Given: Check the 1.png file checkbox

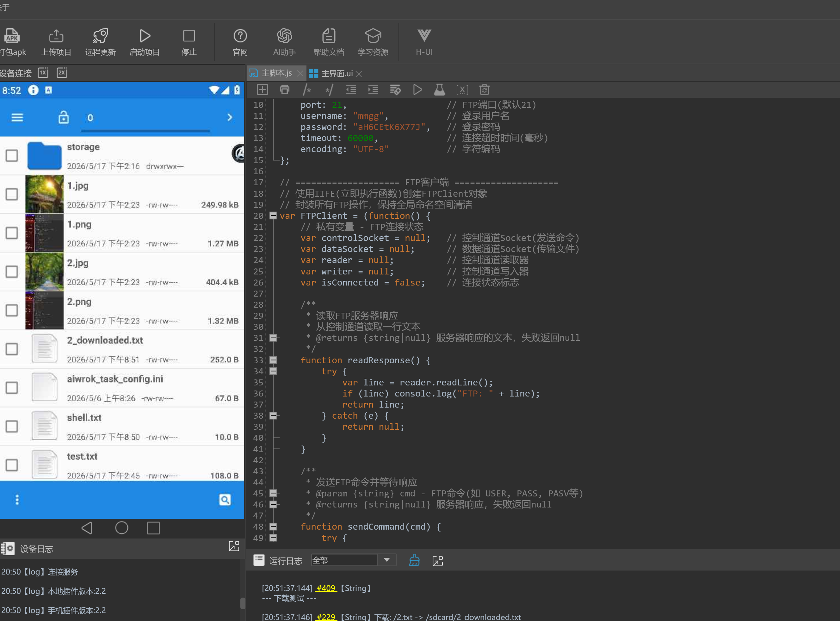Looking at the screenshot, I should 12,233.
